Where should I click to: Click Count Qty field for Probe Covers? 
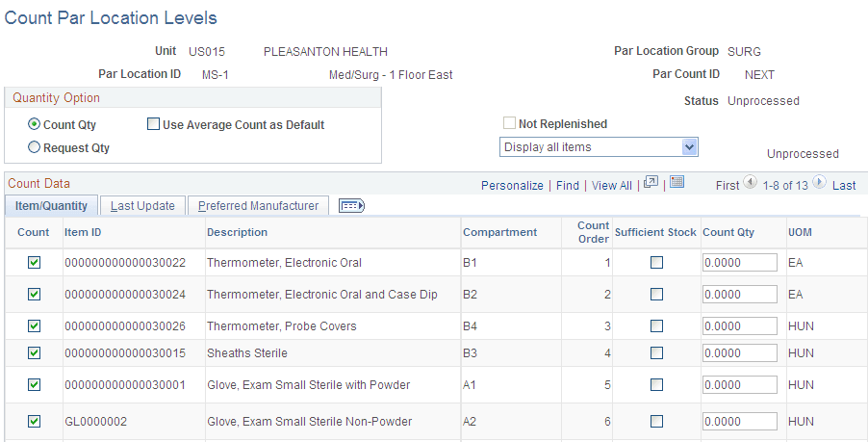click(x=740, y=325)
